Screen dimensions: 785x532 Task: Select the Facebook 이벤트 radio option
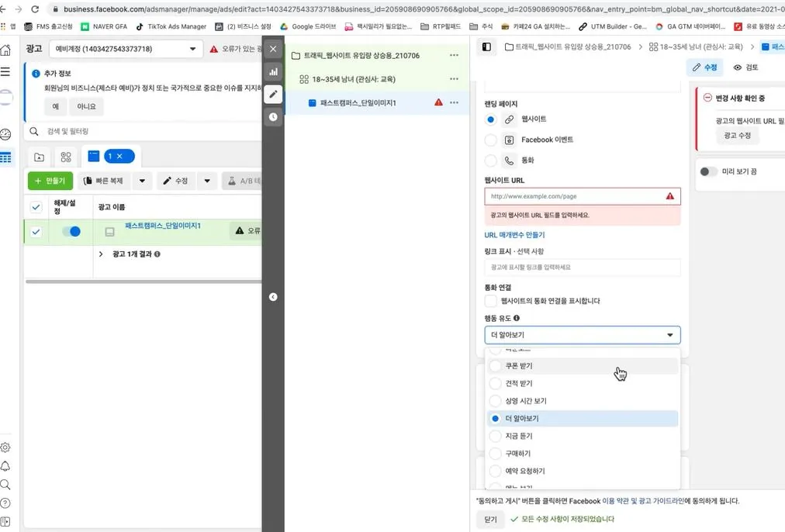tap(492, 140)
